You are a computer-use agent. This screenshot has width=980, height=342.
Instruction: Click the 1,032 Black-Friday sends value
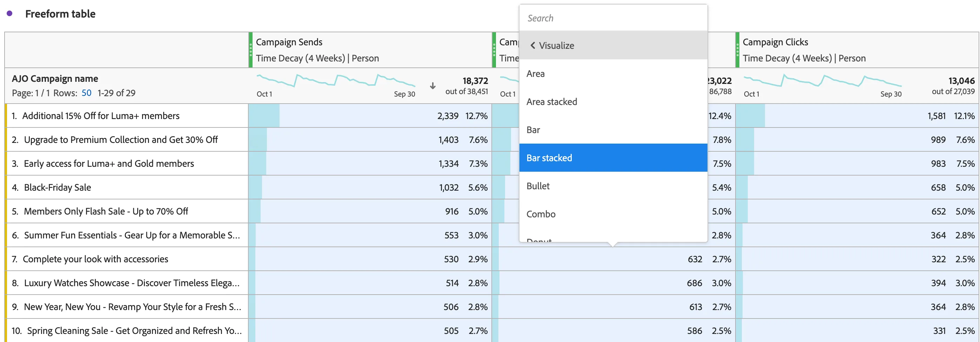point(449,188)
